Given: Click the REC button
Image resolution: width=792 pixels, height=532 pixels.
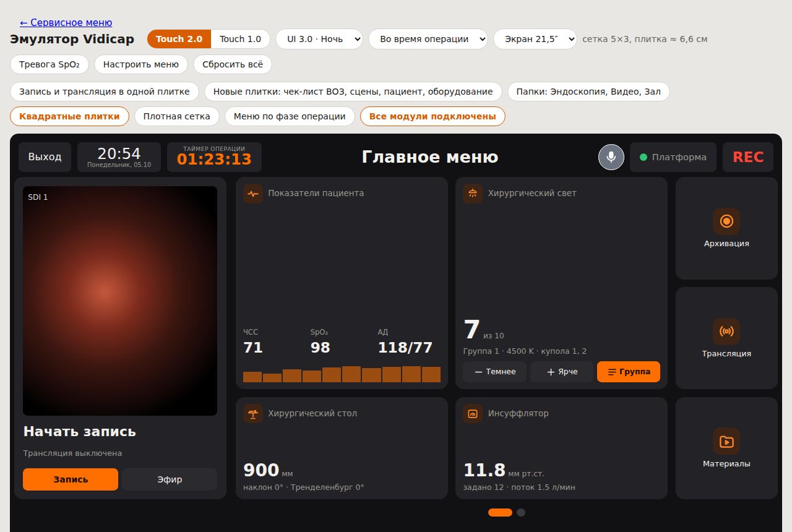Looking at the screenshot, I should point(748,157).
